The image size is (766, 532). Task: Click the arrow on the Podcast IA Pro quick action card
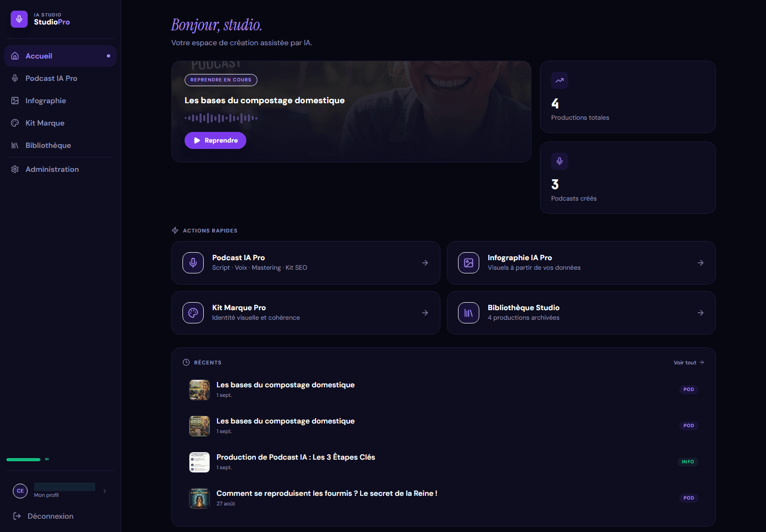(425, 263)
